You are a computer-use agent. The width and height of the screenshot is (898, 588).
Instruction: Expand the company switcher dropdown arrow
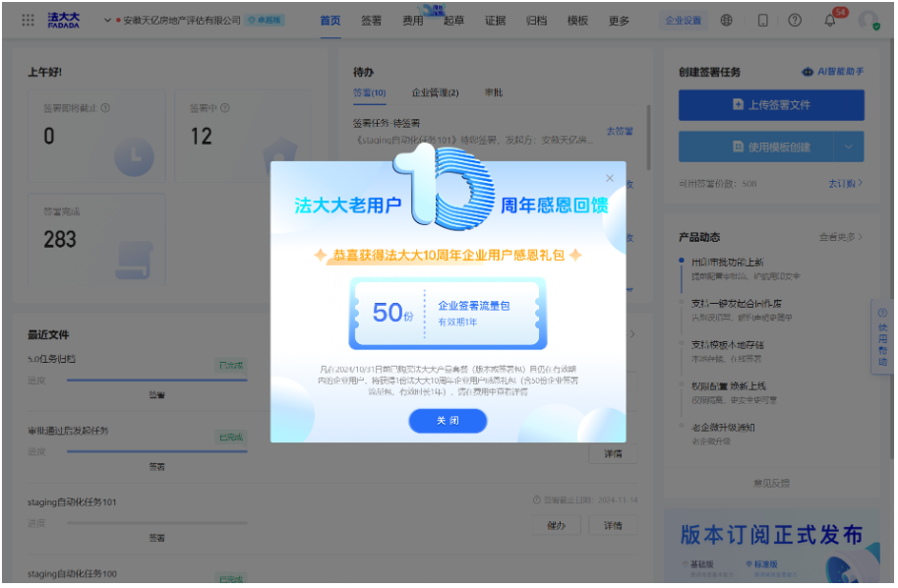pos(107,21)
